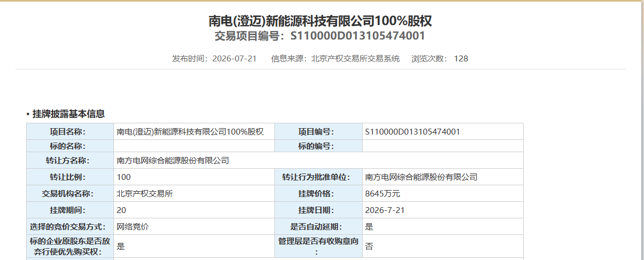Select the 挂牌期间 value 20

pyautogui.click(x=121, y=210)
